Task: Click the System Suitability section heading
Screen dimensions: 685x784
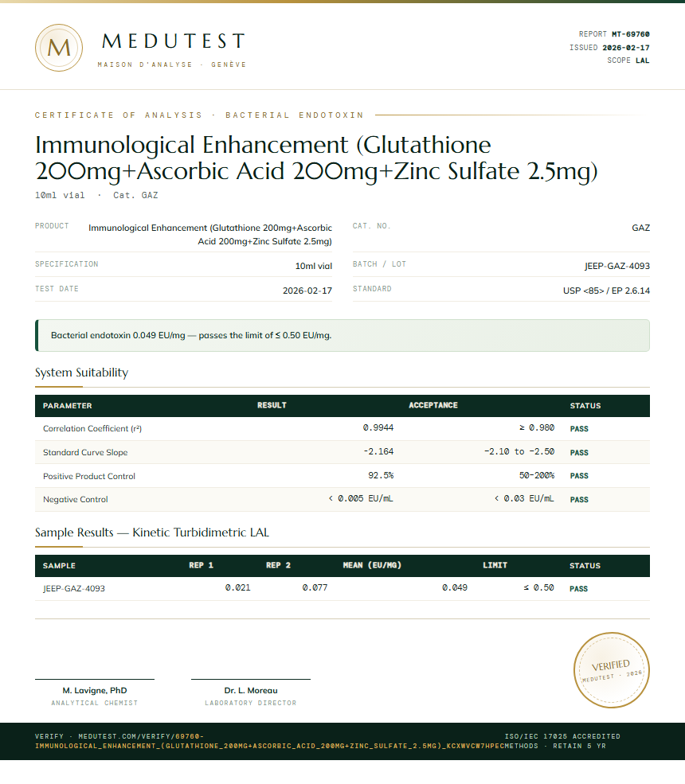Action: [x=81, y=372]
